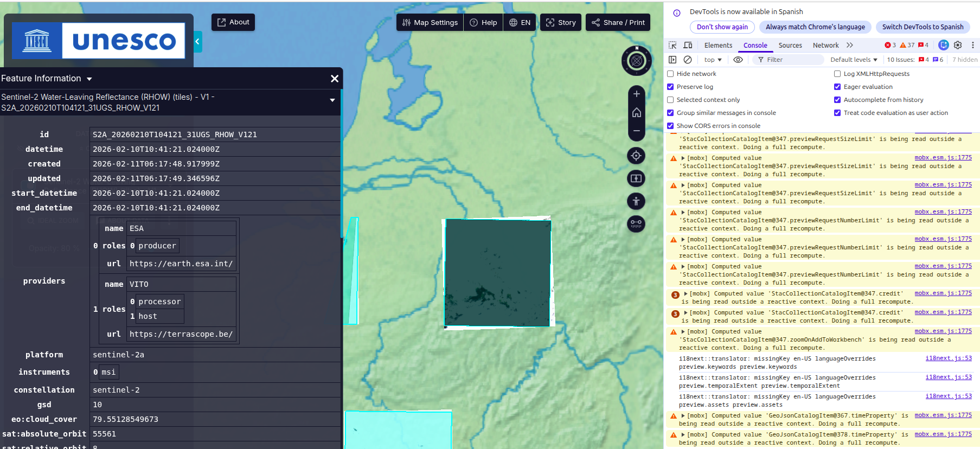Viewport: 980px width, 449px height.
Task: Enable the Hide network checkbox
Action: pyautogui.click(x=671, y=74)
